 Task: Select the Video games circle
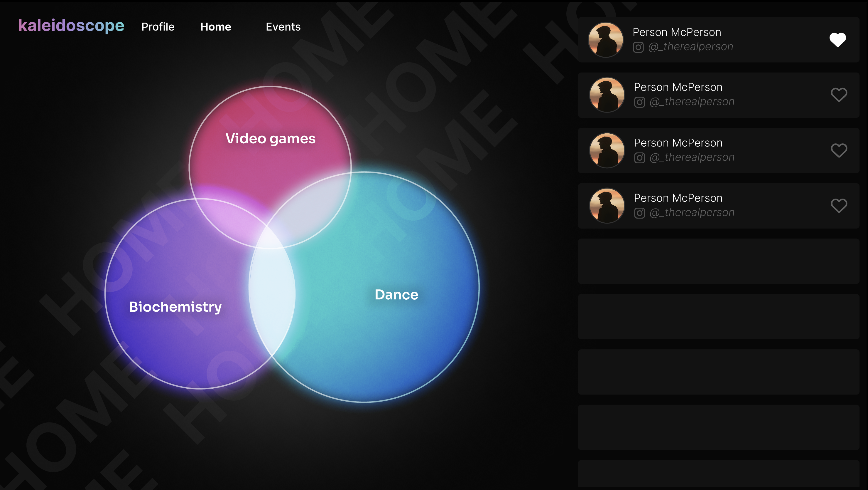(x=270, y=139)
